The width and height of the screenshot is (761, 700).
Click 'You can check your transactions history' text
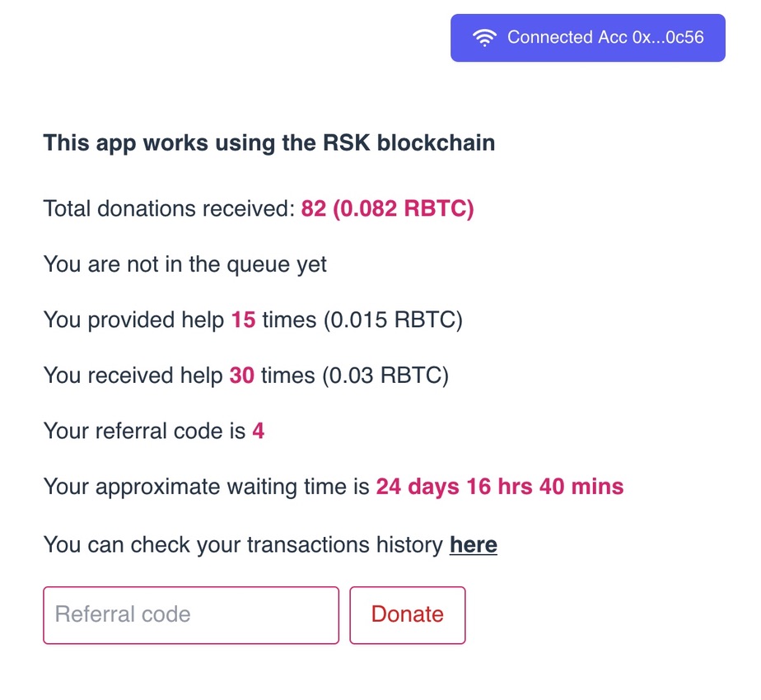click(243, 545)
